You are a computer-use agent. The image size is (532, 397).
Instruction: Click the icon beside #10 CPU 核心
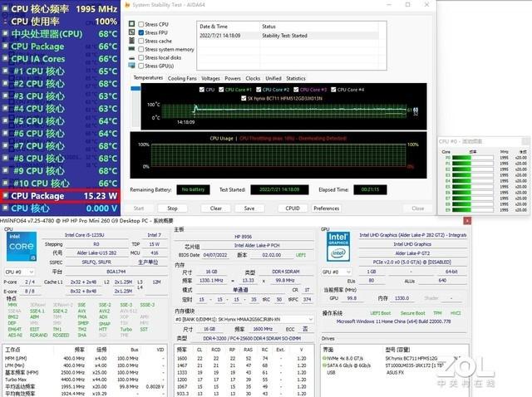pos(5,183)
